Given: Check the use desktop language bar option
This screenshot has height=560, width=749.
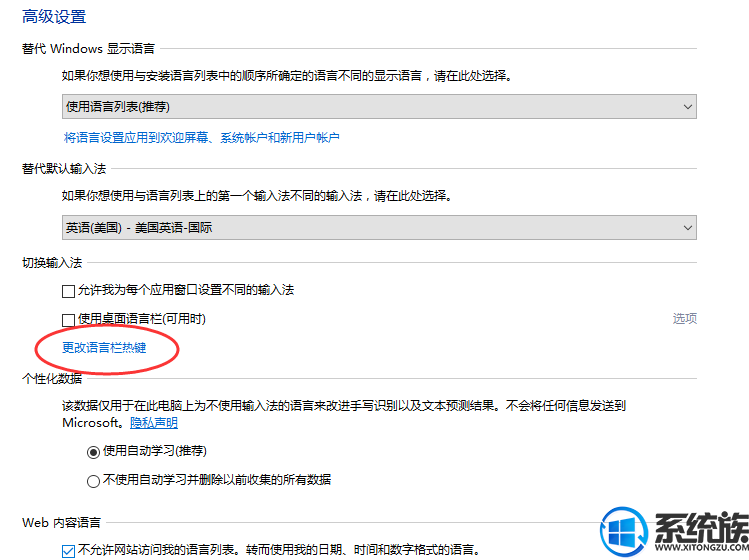Looking at the screenshot, I should click(x=68, y=320).
